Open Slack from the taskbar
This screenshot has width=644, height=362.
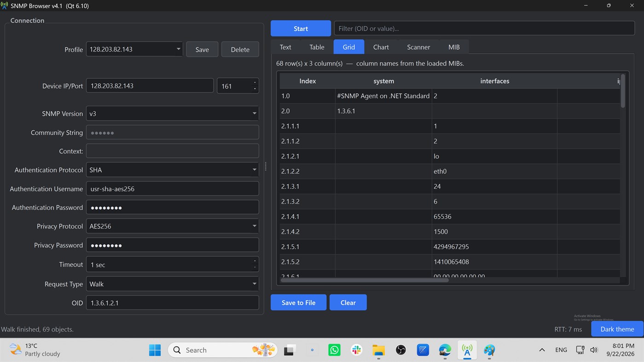click(356, 350)
